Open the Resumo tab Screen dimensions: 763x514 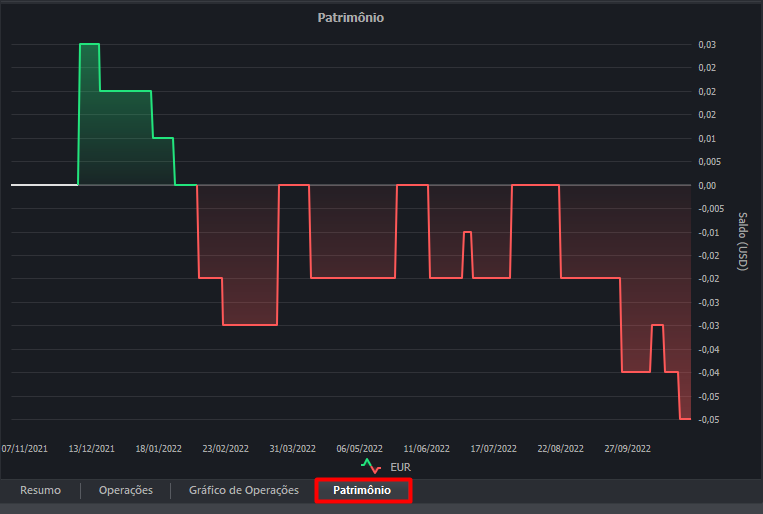click(x=40, y=490)
